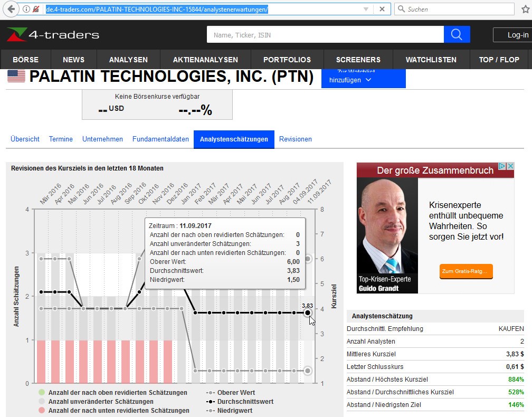Click the Analystenschätzung panel heading
The width and height of the screenshot is (532, 417).
pyautogui.click(x=382, y=316)
